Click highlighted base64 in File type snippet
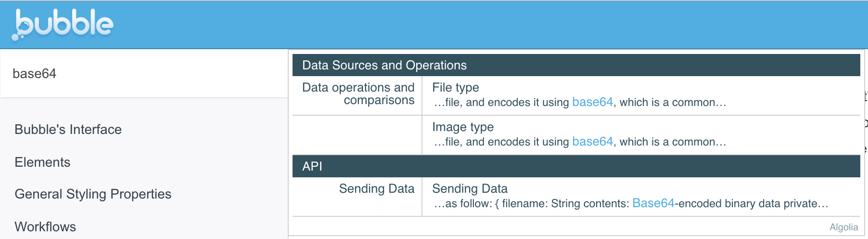Screen dimensions: 868x239 pyautogui.click(x=592, y=103)
